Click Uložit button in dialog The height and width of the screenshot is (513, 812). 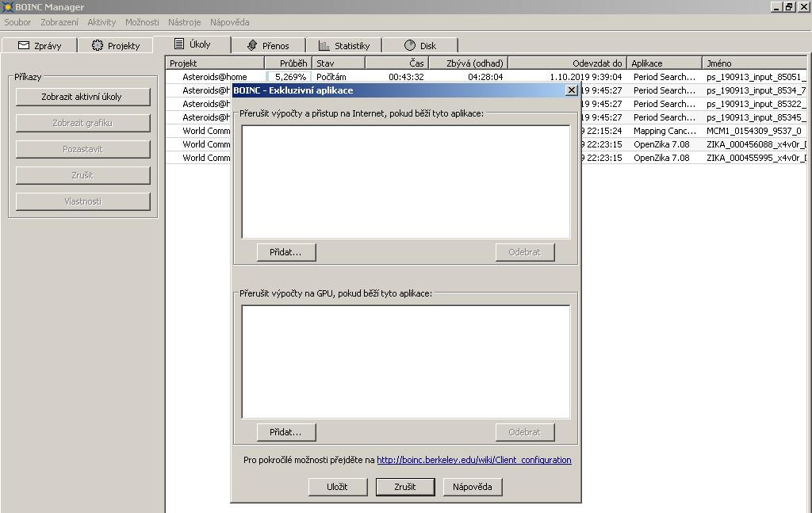[x=338, y=487]
